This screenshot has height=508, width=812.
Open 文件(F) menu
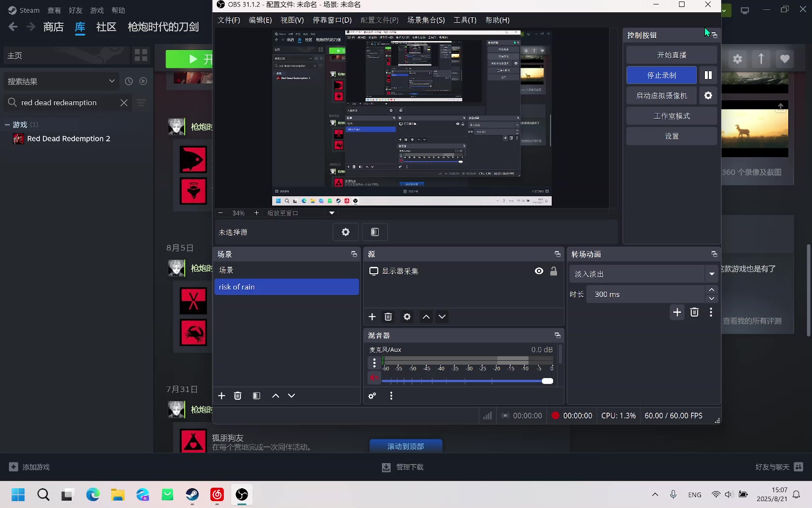[x=229, y=20]
